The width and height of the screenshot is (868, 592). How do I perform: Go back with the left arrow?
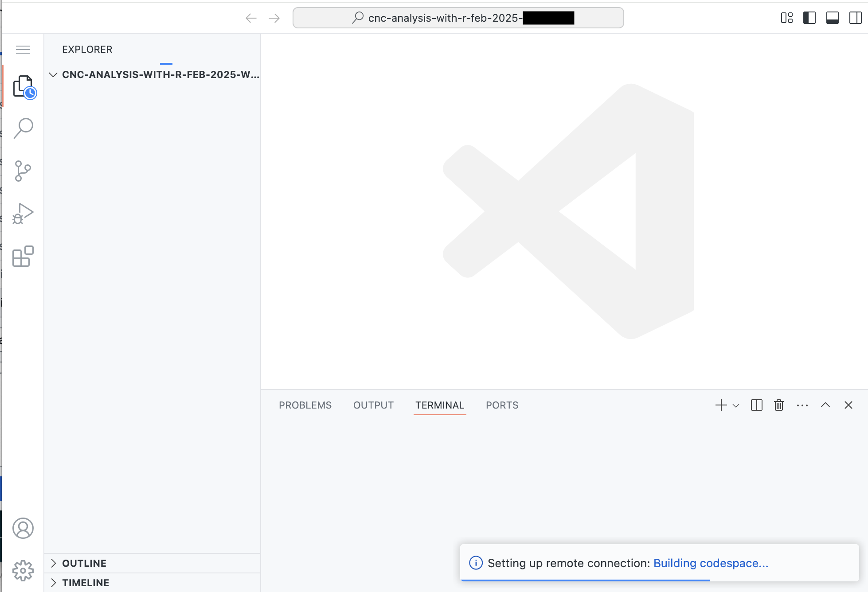click(251, 18)
